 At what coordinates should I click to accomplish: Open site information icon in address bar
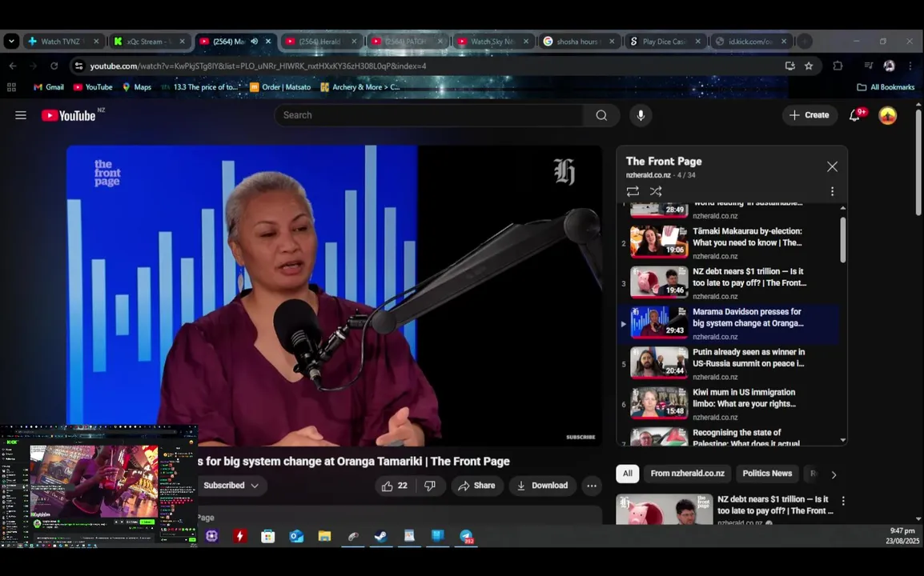tap(78, 66)
